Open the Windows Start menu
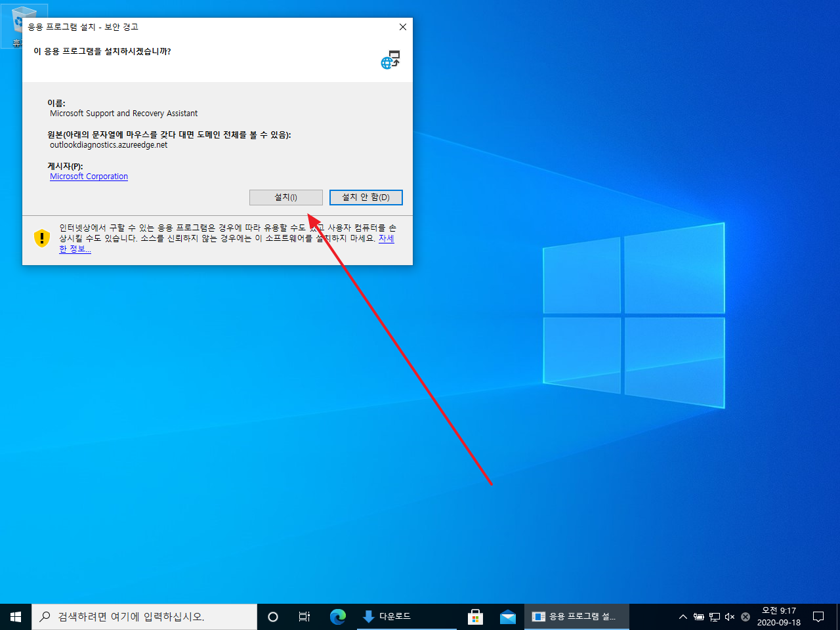840x630 pixels. (x=16, y=617)
